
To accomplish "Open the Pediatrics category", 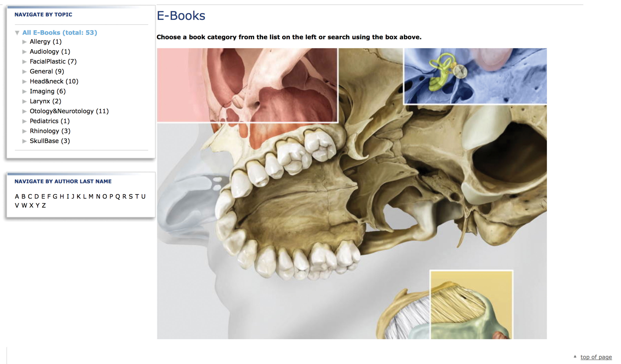I will tap(50, 121).
